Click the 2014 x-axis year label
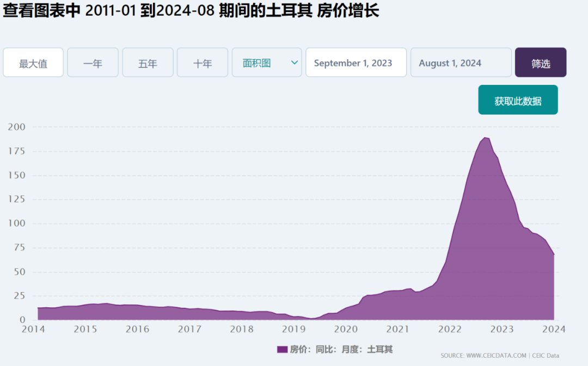The image size is (588, 366). pyautogui.click(x=33, y=329)
